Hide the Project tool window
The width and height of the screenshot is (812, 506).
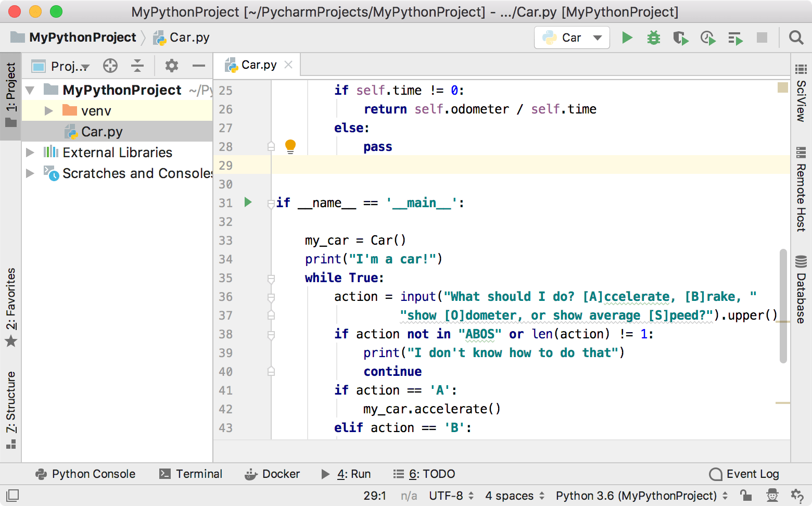pyautogui.click(x=198, y=66)
